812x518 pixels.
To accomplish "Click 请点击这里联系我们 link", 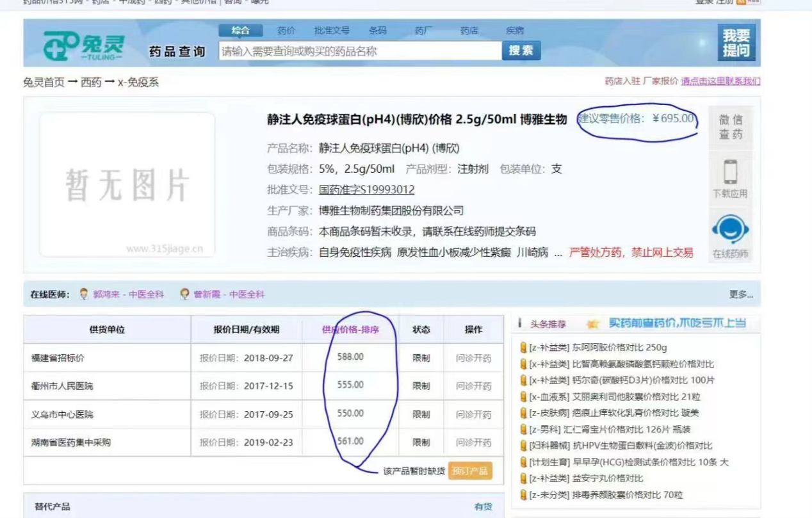I will tap(720, 81).
